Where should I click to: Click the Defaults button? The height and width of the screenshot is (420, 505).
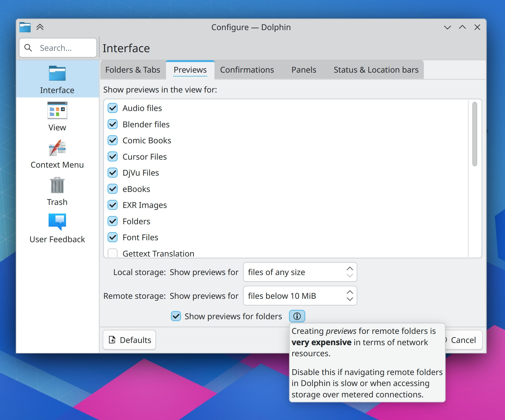point(129,340)
